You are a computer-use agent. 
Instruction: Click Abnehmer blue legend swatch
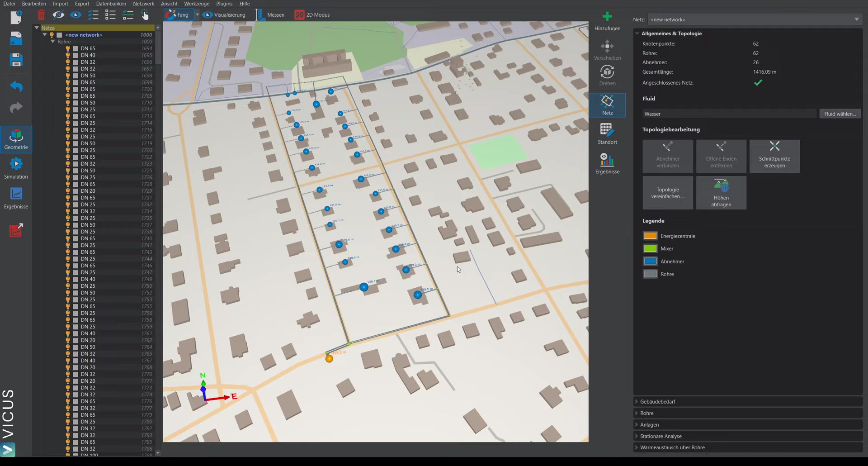[x=650, y=261]
